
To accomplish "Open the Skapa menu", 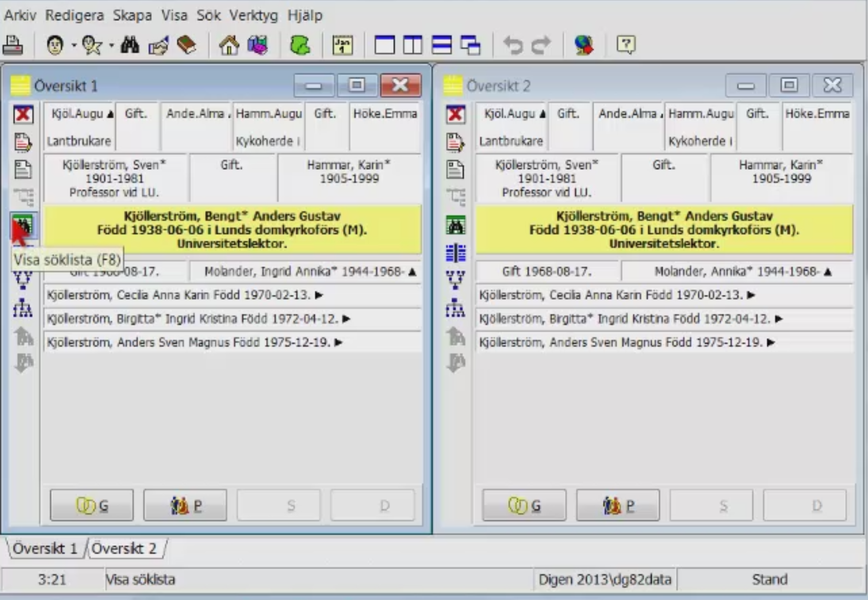I will click(132, 15).
